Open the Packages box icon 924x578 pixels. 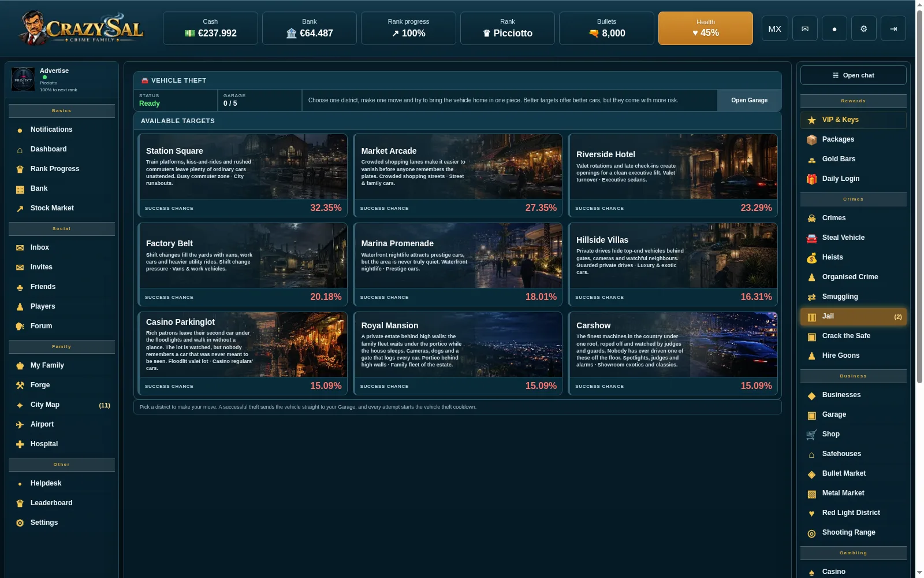click(811, 140)
